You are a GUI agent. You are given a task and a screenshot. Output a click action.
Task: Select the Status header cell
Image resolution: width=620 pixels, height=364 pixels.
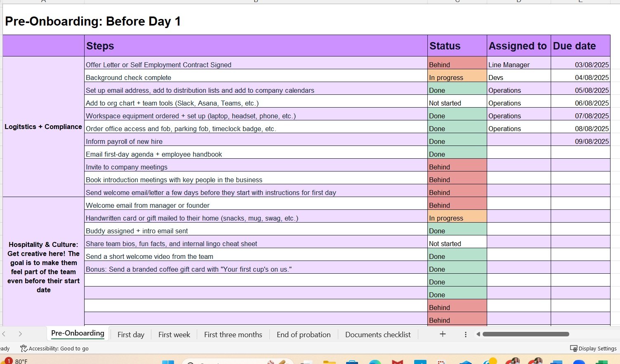[x=457, y=46]
